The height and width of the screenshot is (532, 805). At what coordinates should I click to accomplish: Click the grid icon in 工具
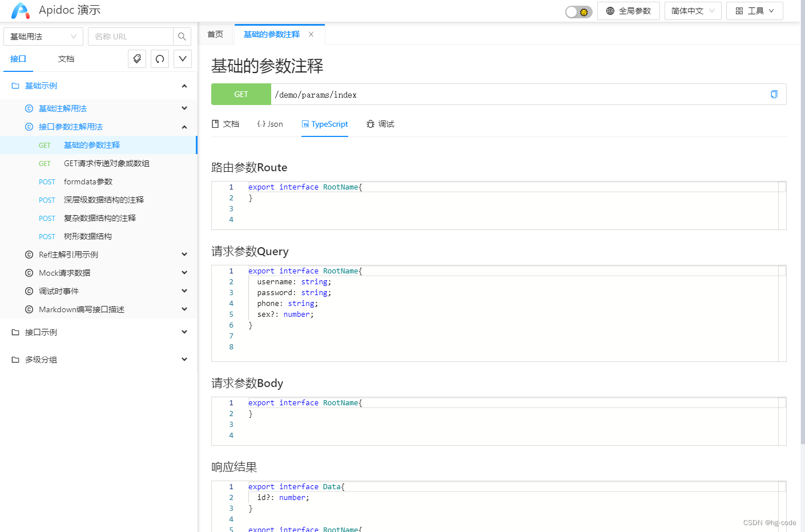(x=739, y=11)
